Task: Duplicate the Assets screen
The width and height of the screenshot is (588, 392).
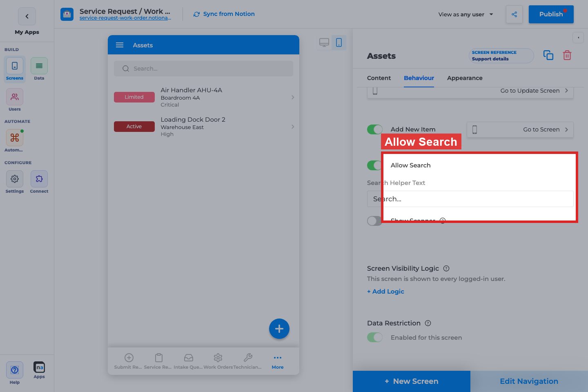Action: (x=548, y=55)
